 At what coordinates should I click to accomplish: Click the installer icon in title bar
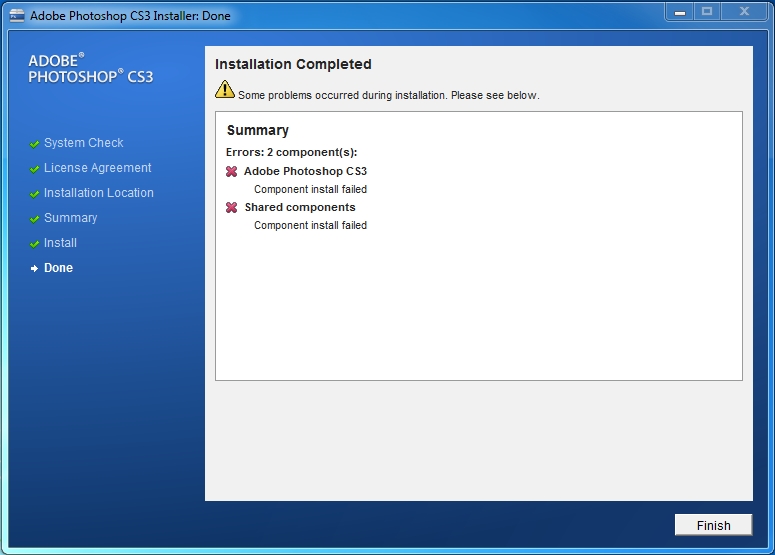click(x=17, y=16)
